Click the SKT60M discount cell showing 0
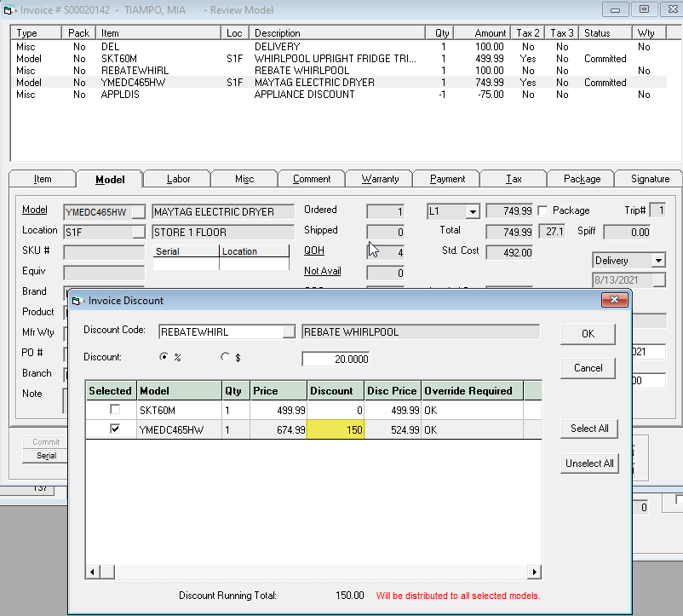Image resolution: width=683 pixels, height=616 pixels. click(336, 411)
